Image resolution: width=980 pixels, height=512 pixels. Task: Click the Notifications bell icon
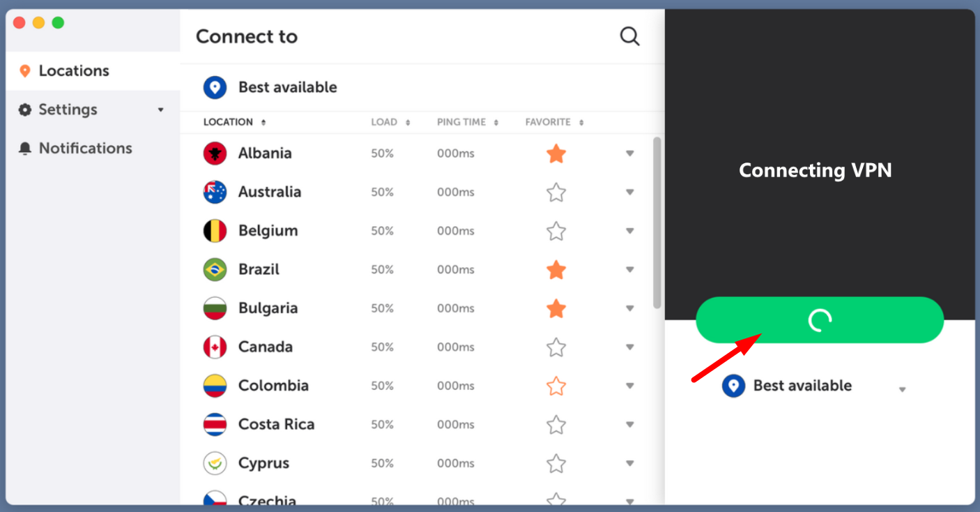coord(25,149)
